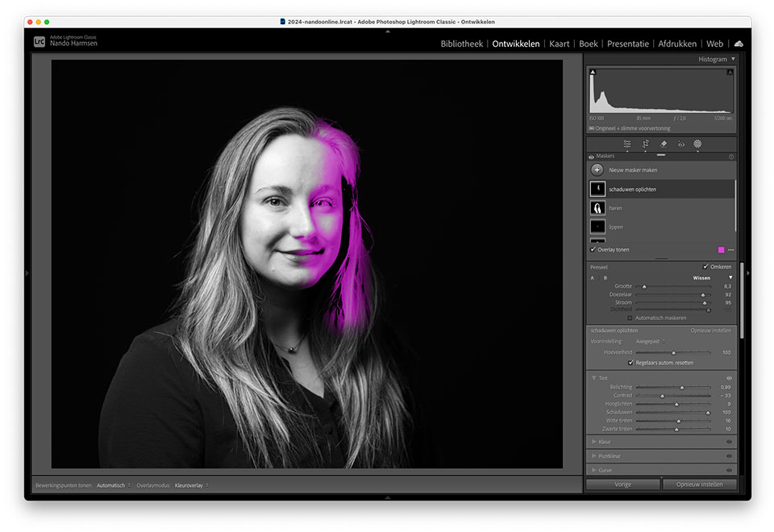Switch to the Boek module
The width and height of the screenshot is (774, 532).
click(589, 44)
